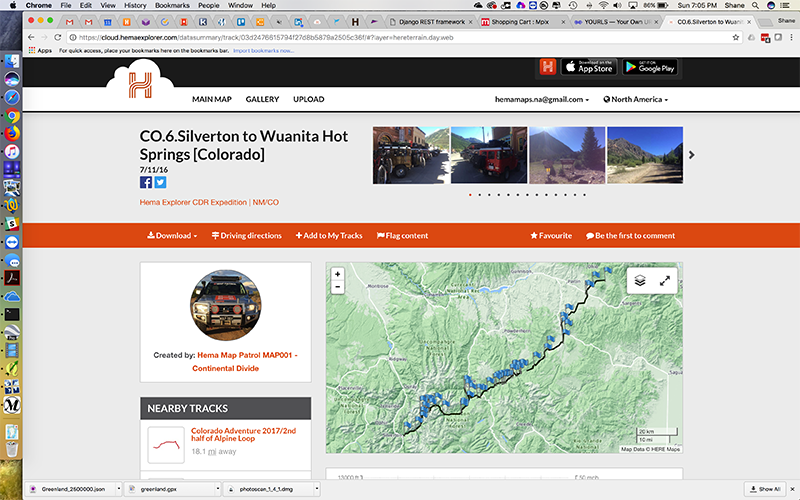Open Safari from the Dock

pyautogui.click(x=12, y=97)
